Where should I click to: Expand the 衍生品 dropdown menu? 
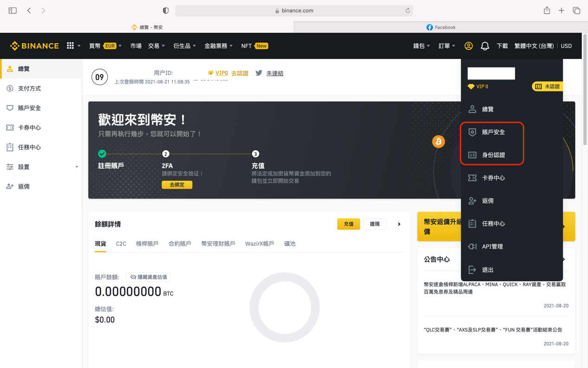(184, 46)
